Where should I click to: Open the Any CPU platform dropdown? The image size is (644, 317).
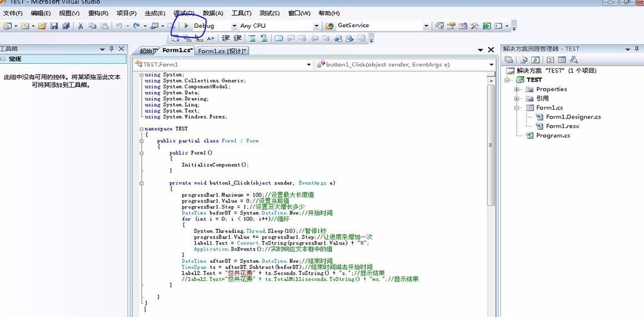316,26
